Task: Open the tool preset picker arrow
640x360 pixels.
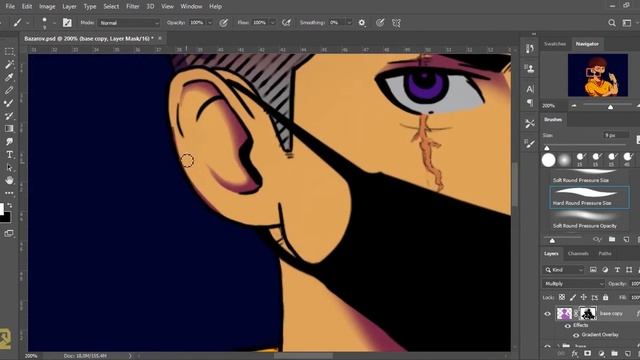Action: coord(27,23)
